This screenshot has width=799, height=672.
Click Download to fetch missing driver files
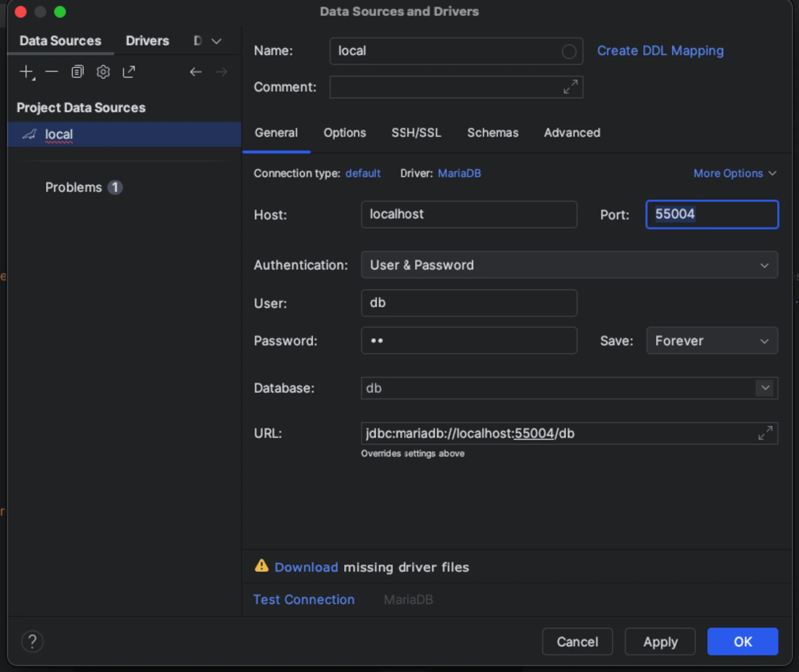[306, 567]
